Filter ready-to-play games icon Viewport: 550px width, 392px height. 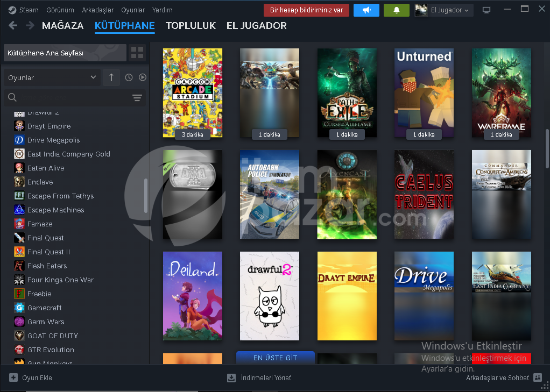coord(143,77)
